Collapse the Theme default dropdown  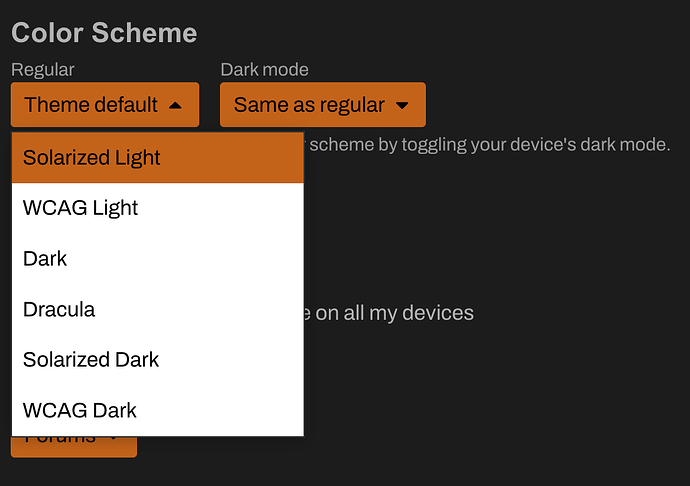click(104, 105)
